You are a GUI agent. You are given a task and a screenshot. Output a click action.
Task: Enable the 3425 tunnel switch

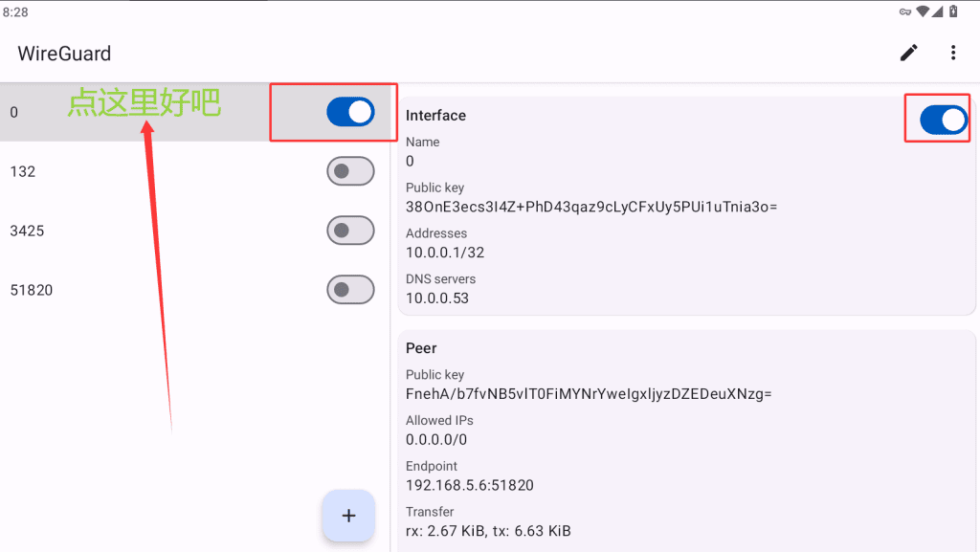pyautogui.click(x=350, y=231)
